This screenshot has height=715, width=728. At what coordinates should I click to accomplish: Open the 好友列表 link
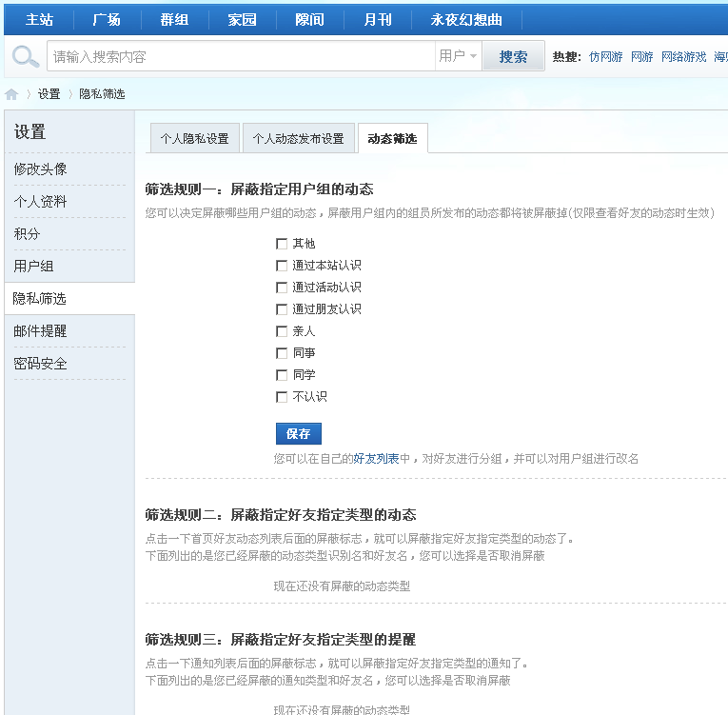(376, 459)
